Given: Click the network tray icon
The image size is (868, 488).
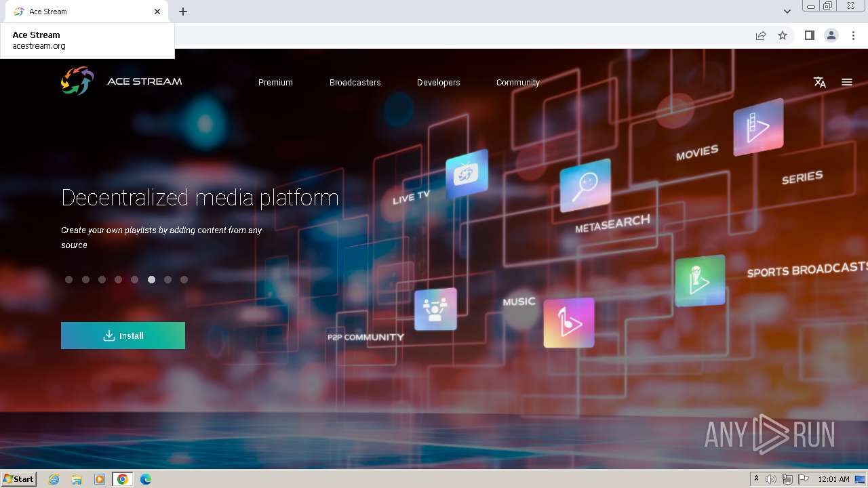Looking at the screenshot, I should (x=787, y=479).
